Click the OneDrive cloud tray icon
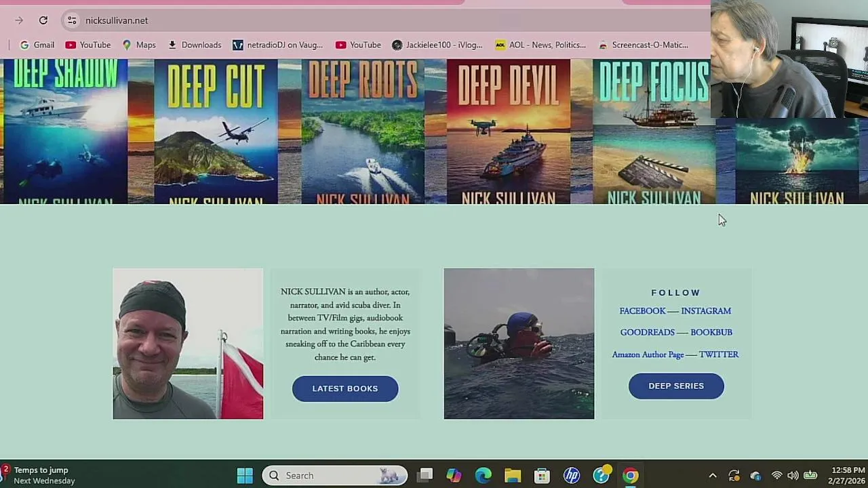Image resolution: width=868 pixels, height=488 pixels. point(755,476)
